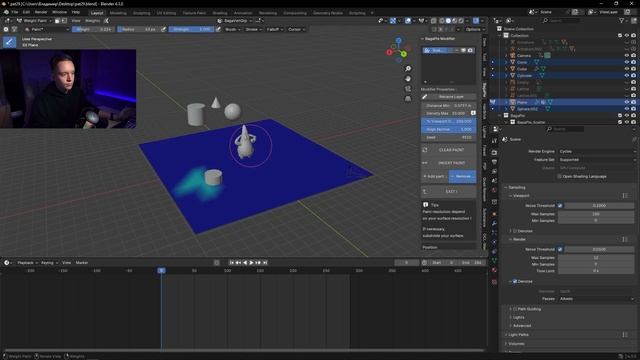Click radius pressure sensitivity pen icon
The width and height of the screenshot is (640, 360).
point(163,29)
